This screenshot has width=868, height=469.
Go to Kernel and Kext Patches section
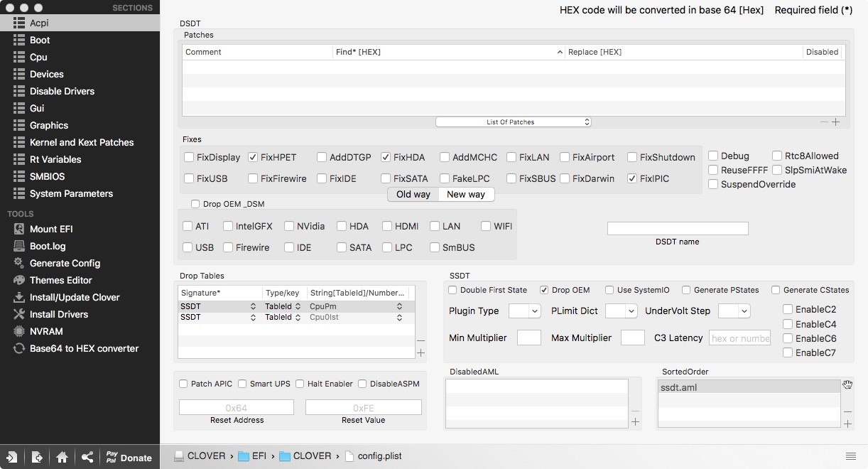coord(81,142)
